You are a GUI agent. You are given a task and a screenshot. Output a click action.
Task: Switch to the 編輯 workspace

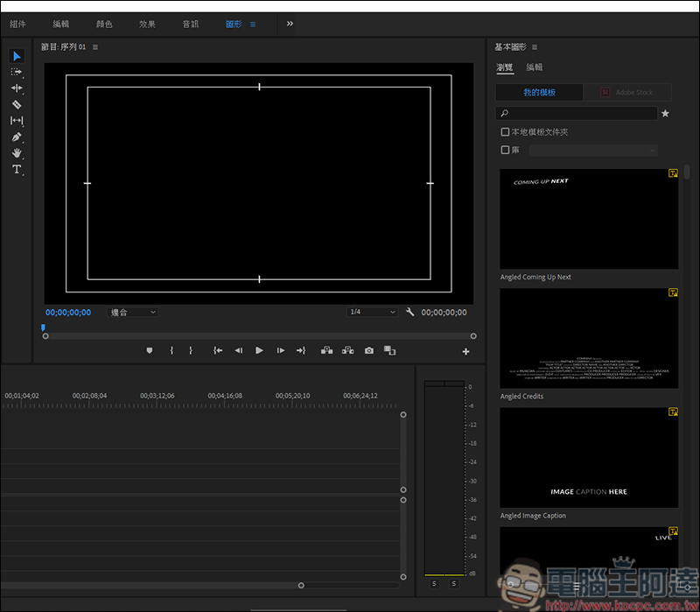click(x=61, y=25)
